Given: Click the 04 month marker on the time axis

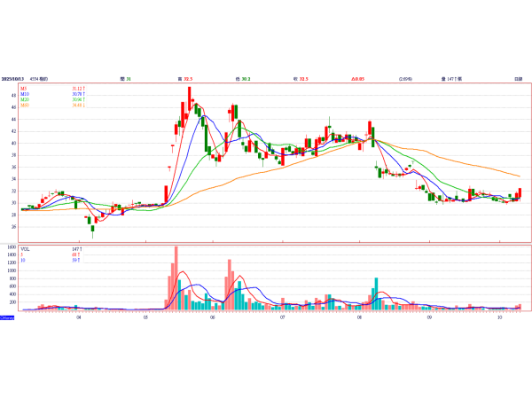Looking at the screenshot, I should (79, 317).
